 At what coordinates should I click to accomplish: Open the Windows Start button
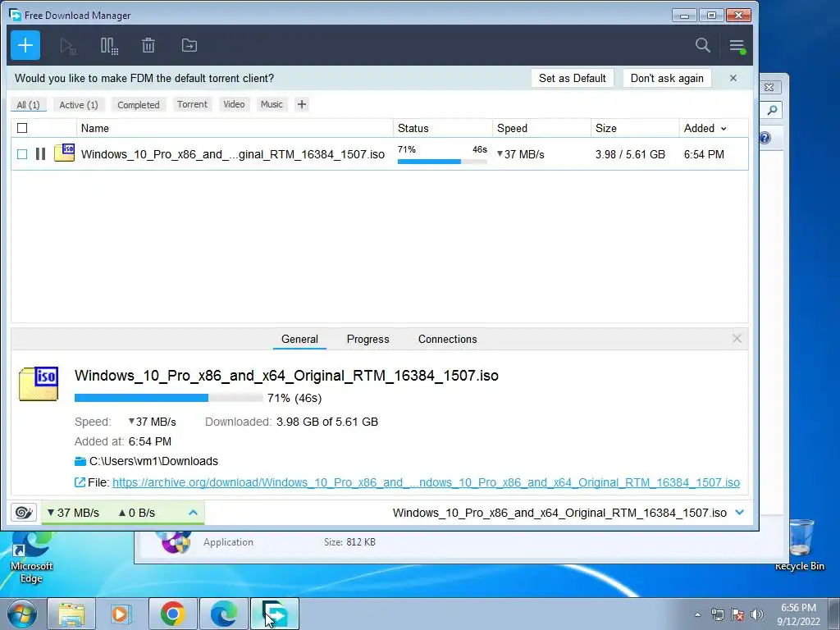pos(22,614)
